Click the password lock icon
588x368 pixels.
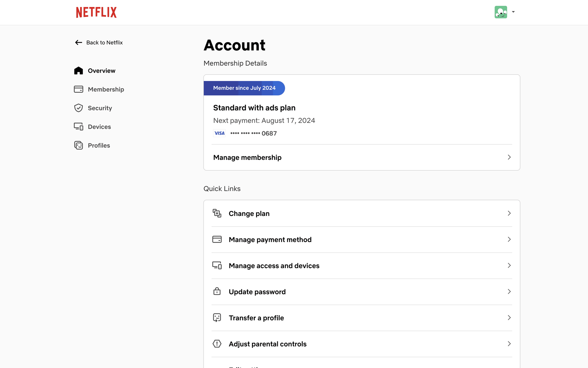[217, 291]
